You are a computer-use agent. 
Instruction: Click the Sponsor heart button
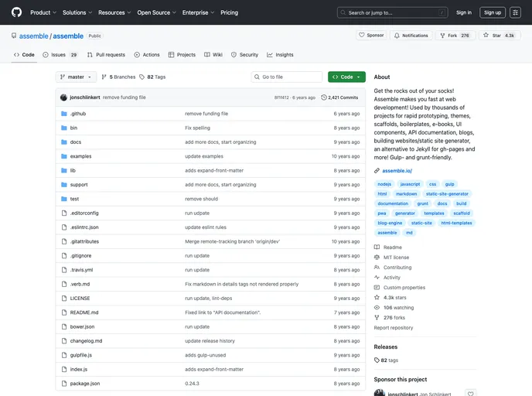coord(371,36)
